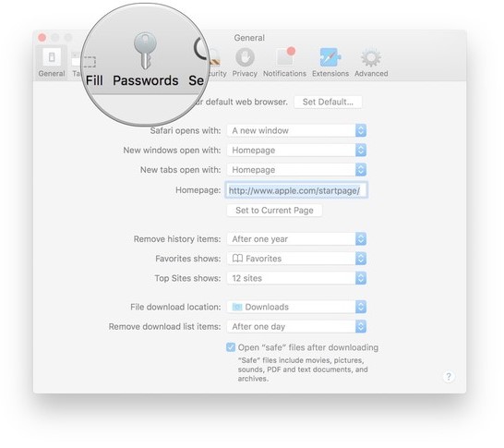Switch to the Privacy tab label
Image resolution: width=504 pixels, height=448 pixels.
coord(245,74)
